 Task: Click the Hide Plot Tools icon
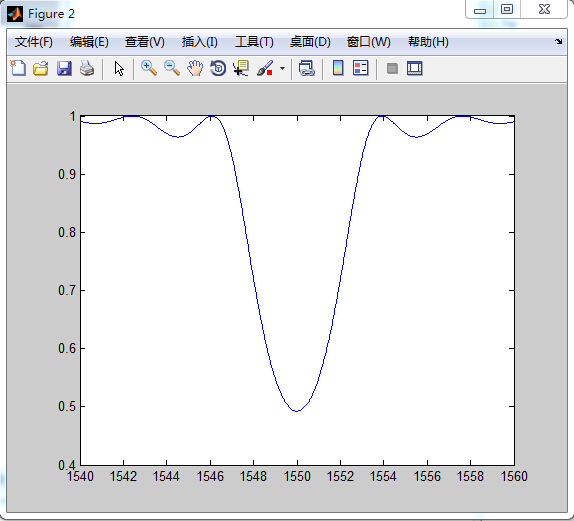pos(392,68)
